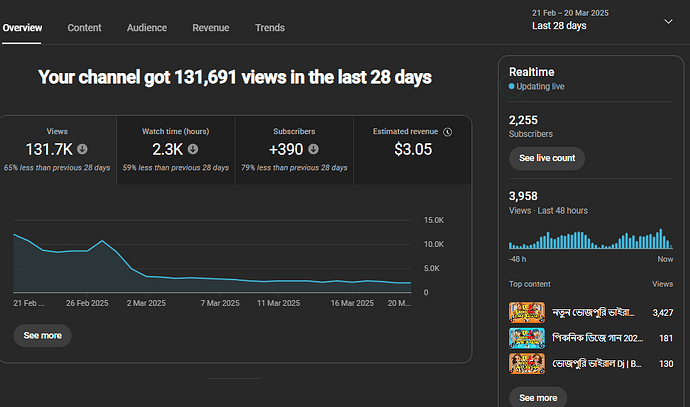Go to the Revenue tab

(210, 28)
